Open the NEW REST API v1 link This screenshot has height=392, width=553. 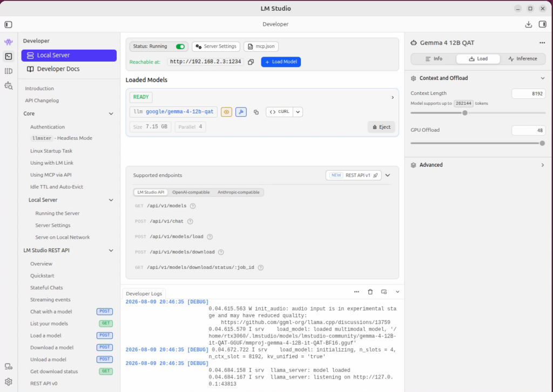pos(353,175)
